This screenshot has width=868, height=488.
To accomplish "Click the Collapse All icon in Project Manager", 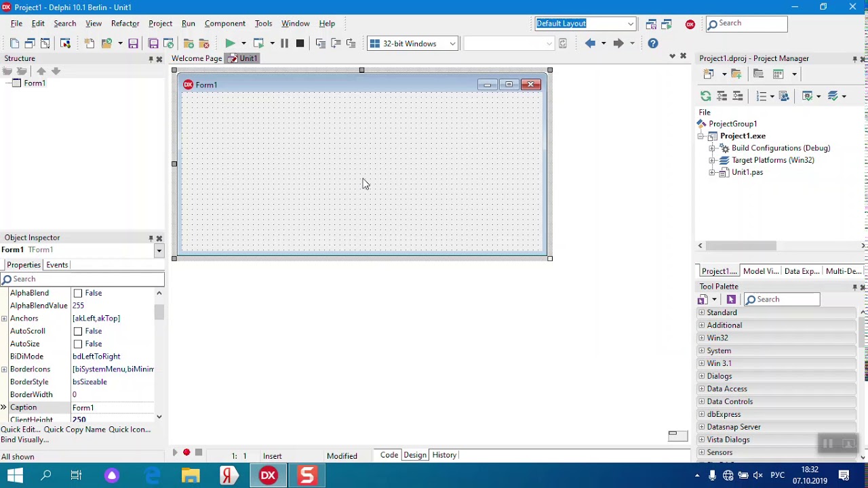I will click(738, 96).
